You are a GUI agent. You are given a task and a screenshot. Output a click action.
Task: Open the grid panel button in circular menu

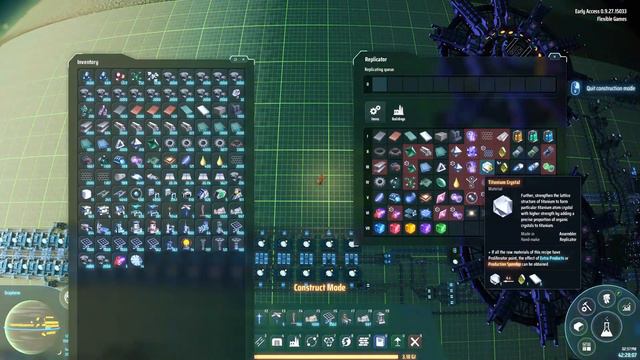[x=587, y=347]
